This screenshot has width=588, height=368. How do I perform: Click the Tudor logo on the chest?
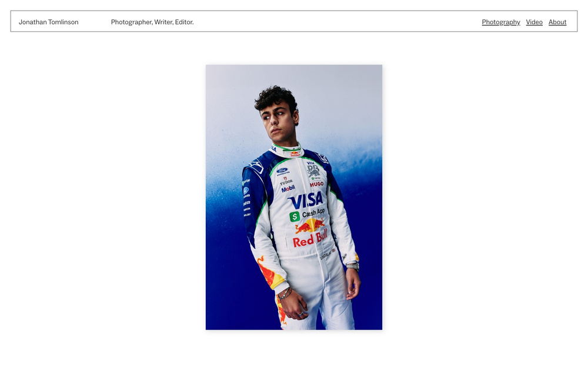286,181
